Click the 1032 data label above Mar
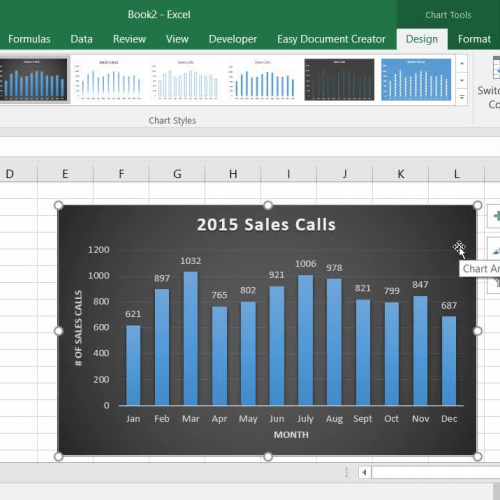 [191, 261]
